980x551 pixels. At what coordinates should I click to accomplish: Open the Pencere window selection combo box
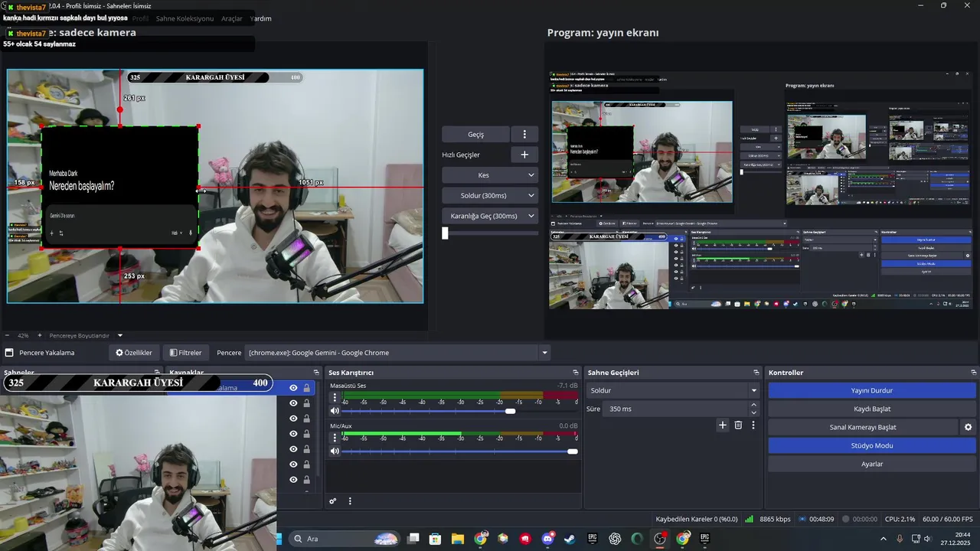(x=397, y=353)
